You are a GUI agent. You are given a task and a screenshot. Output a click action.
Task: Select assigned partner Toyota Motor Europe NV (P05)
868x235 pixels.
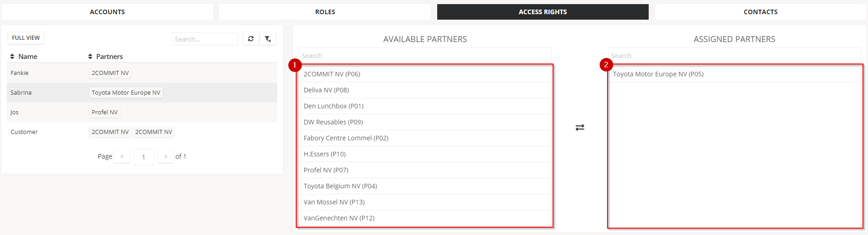pyautogui.click(x=658, y=74)
